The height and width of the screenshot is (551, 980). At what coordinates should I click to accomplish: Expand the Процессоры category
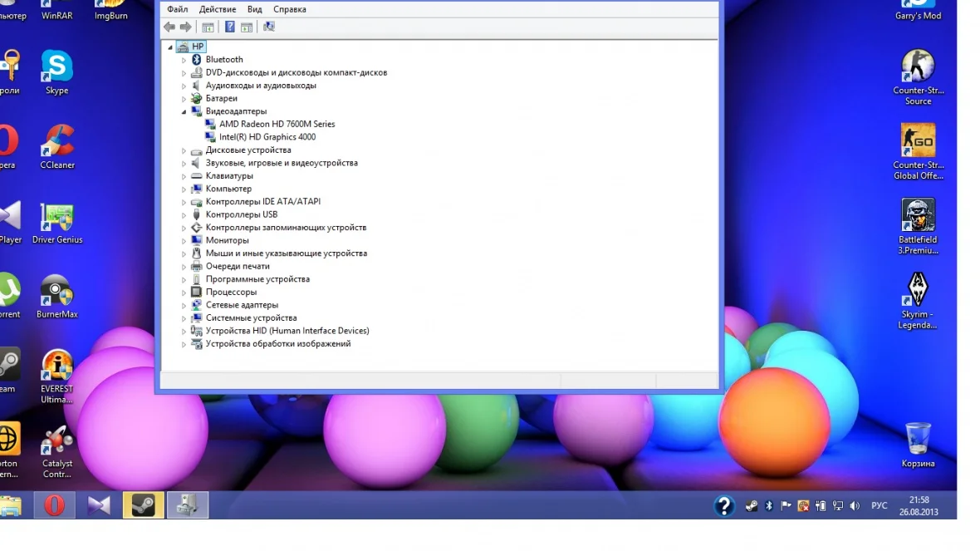point(184,293)
